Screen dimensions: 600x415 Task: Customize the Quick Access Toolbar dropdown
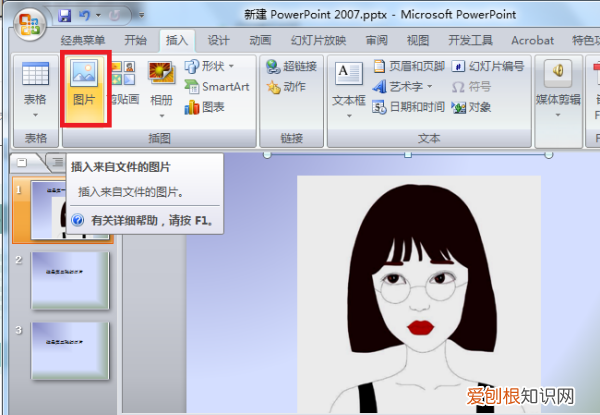142,15
